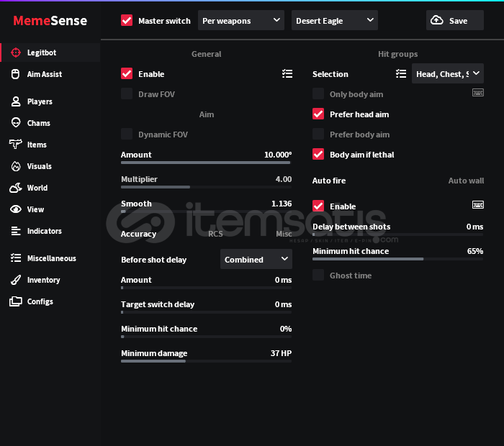Toggle the Master switch checkbox
This screenshot has width=504, height=446.
[127, 20]
